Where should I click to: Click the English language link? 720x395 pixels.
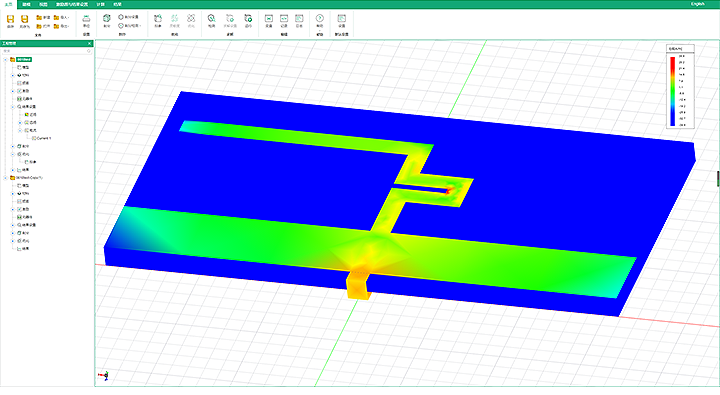click(x=698, y=4)
